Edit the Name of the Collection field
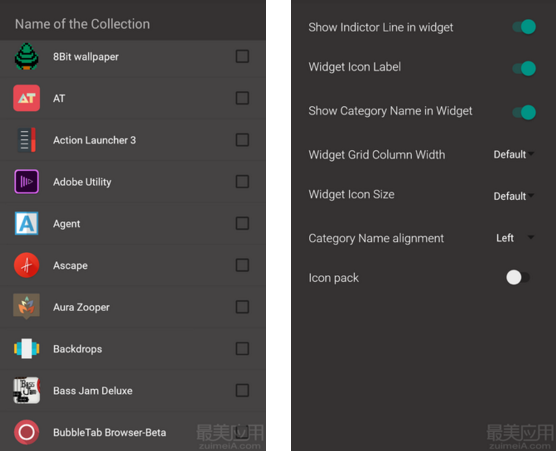The height and width of the screenshot is (451, 556). pos(133,24)
